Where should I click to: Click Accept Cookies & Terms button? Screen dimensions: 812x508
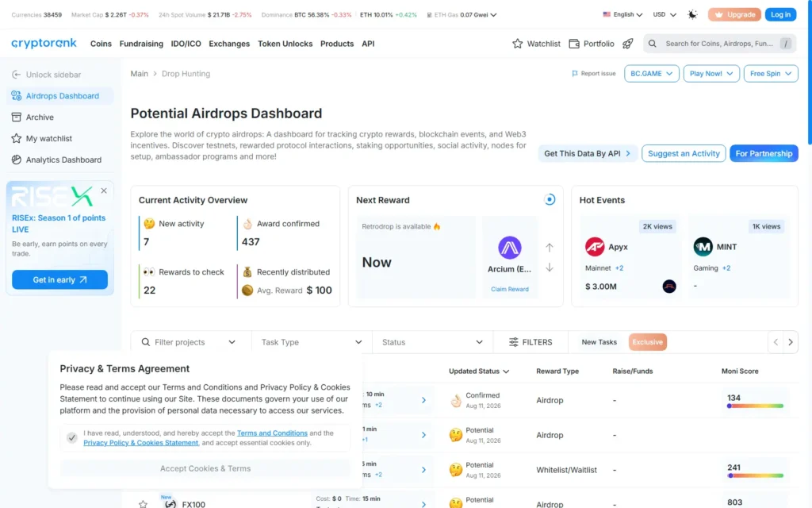coord(205,468)
